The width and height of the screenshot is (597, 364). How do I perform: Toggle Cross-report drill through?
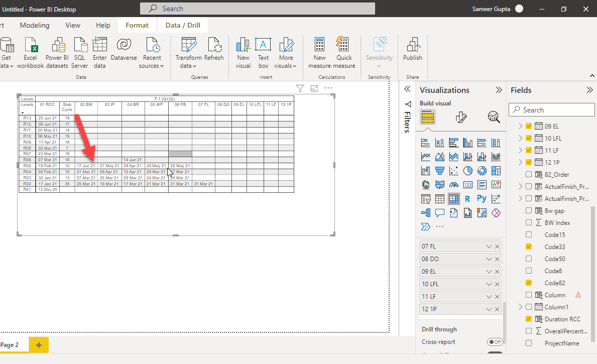tap(495, 342)
